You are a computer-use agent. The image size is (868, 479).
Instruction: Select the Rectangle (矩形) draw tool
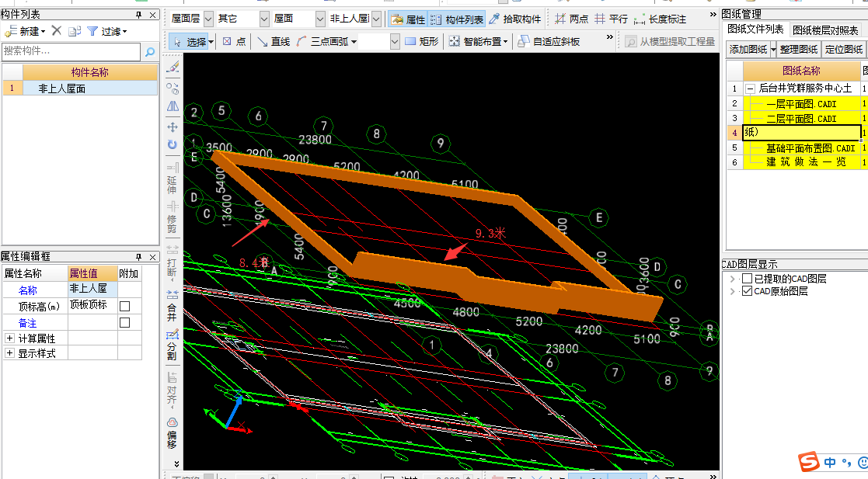[422, 41]
